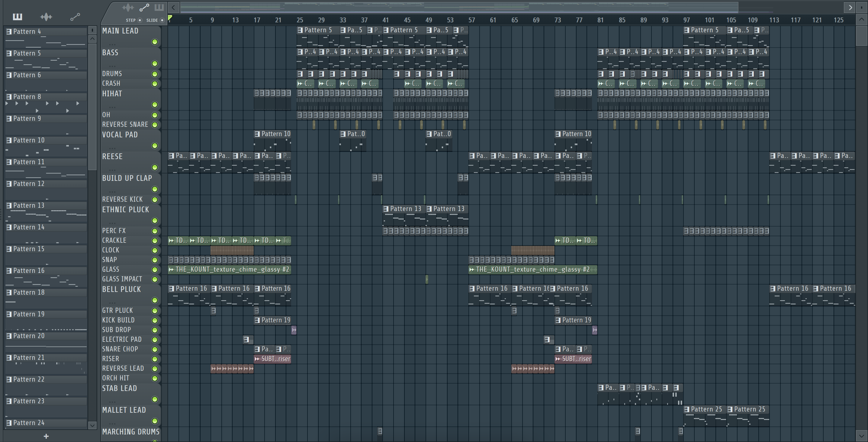The image size is (868, 442).
Task: Mute the GLASS IMPACT track
Action: 155,279
